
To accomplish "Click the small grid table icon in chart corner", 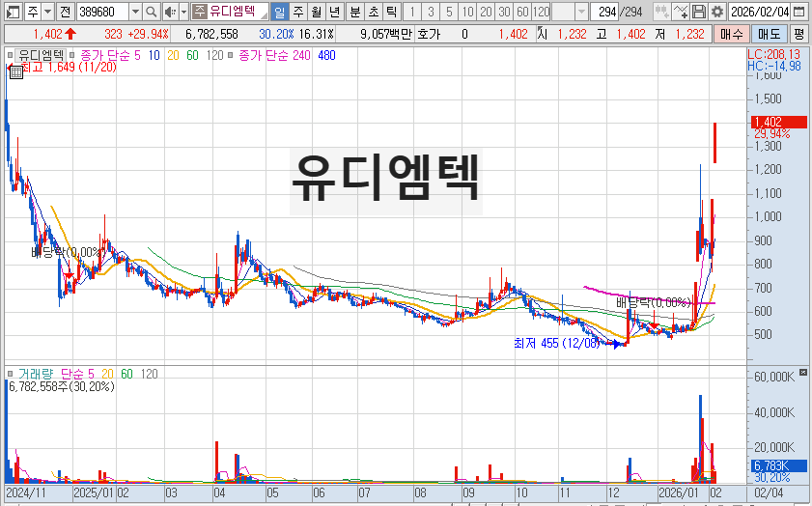I will click(16, 72).
